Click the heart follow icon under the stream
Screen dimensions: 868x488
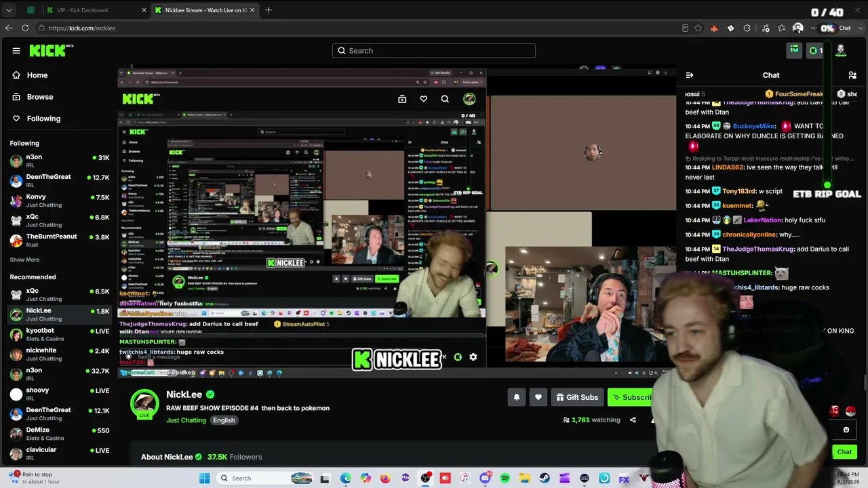[538, 397]
